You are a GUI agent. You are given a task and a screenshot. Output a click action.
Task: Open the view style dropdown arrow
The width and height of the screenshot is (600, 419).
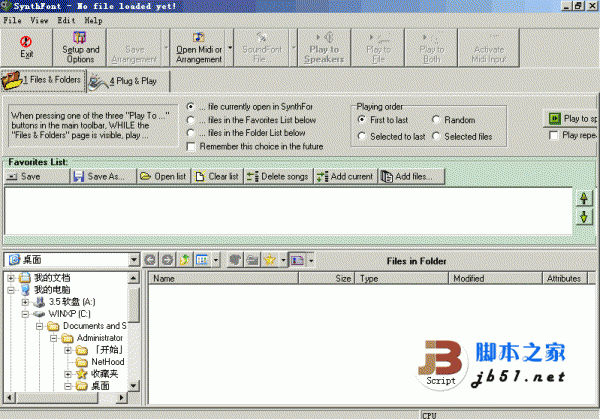click(216, 260)
